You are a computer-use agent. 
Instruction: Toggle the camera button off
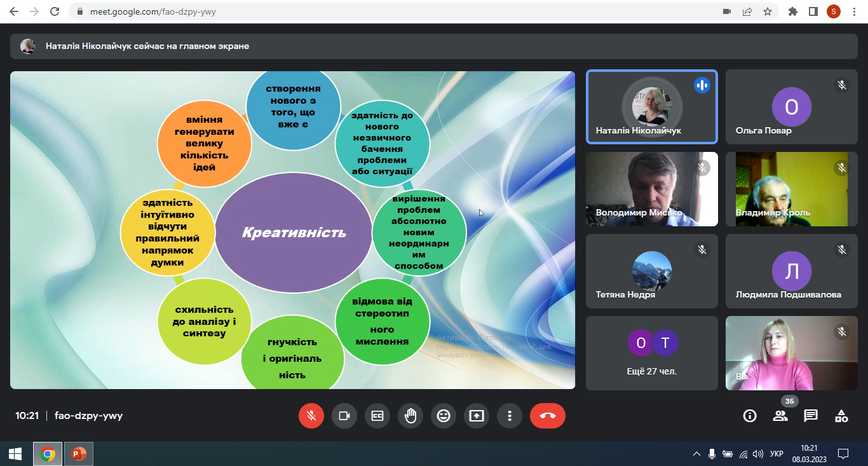coord(344,416)
